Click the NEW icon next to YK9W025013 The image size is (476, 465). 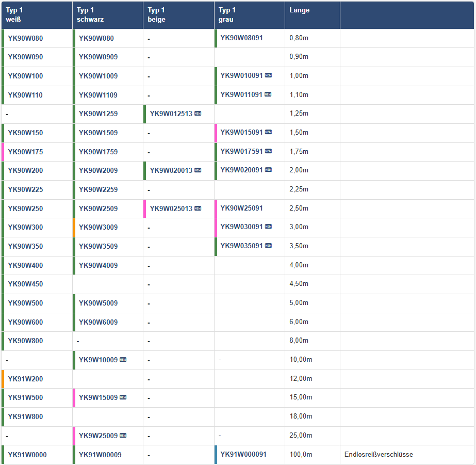(x=198, y=209)
